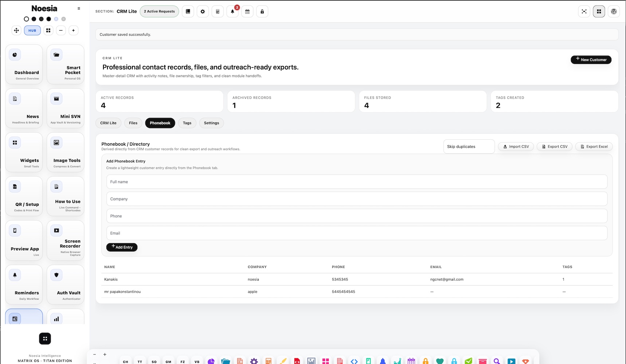Open the bar chart tile at sidebar bottom

coord(66,317)
